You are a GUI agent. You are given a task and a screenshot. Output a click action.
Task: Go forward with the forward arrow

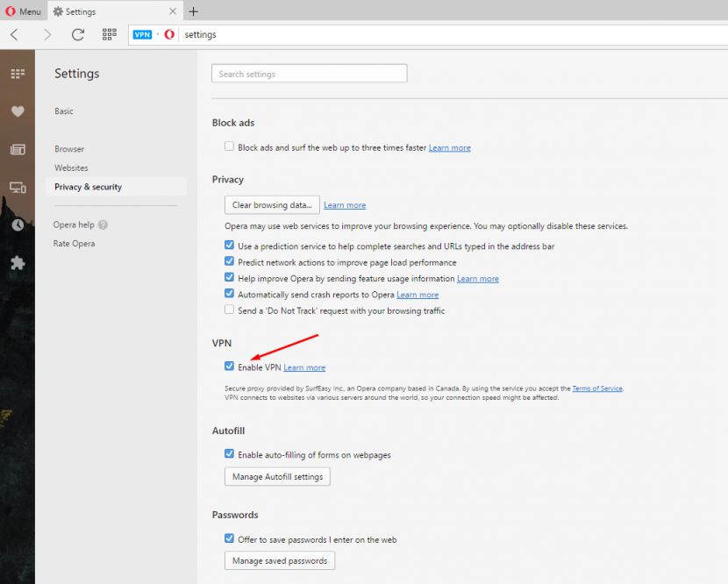click(46, 34)
